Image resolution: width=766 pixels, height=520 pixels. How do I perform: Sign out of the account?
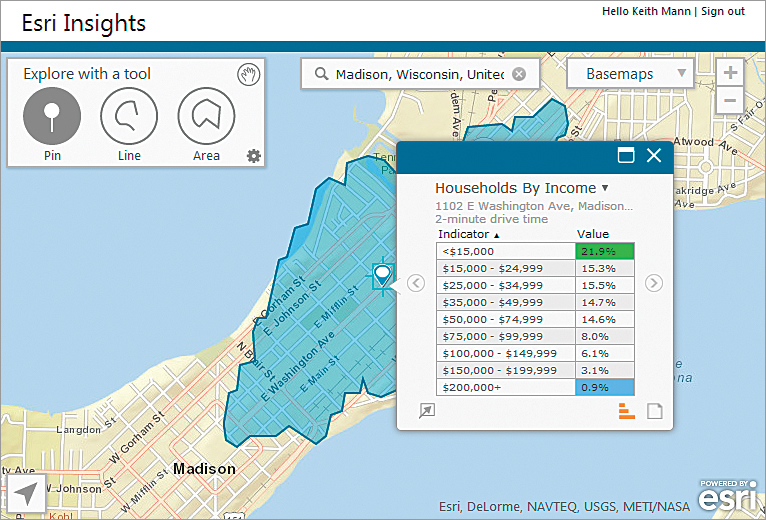pos(723,11)
